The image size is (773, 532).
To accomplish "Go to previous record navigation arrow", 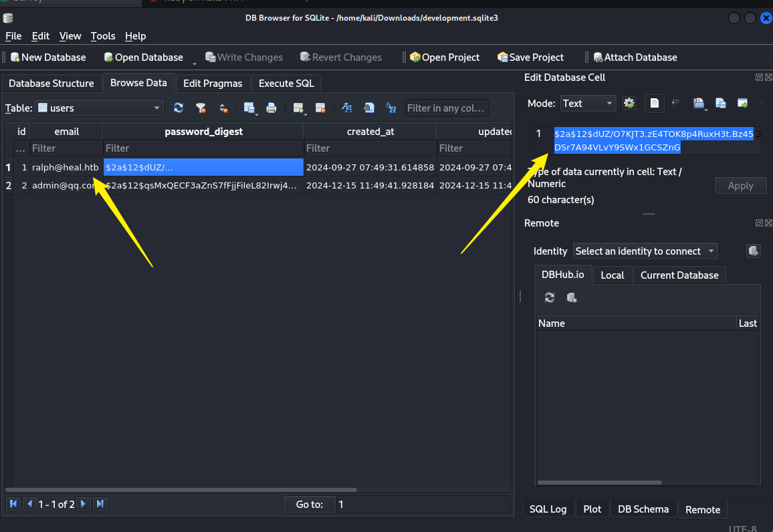I will [x=30, y=504].
